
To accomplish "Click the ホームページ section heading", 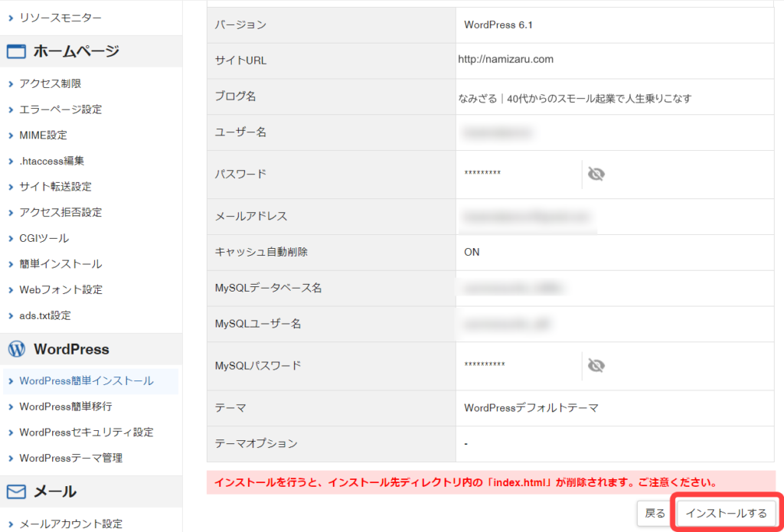I will (x=77, y=51).
